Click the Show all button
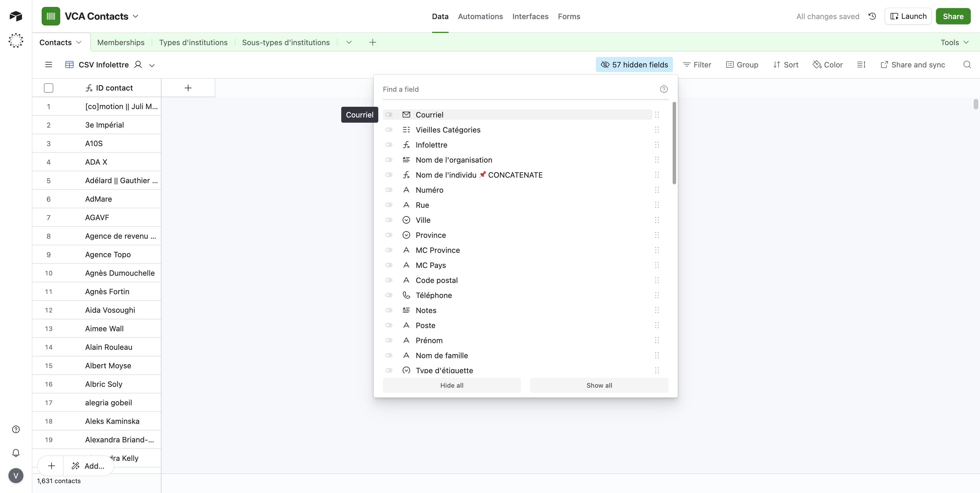This screenshot has width=980, height=493. click(x=599, y=385)
